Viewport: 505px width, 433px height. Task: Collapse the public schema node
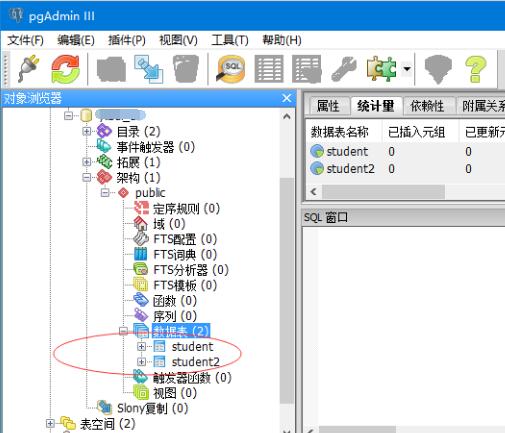(x=105, y=193)
